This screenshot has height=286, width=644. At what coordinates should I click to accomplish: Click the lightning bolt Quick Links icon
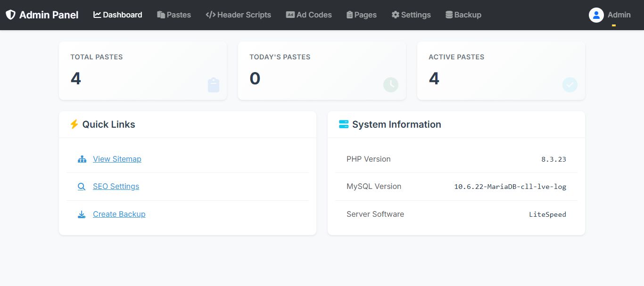click(x=74, y=124)
